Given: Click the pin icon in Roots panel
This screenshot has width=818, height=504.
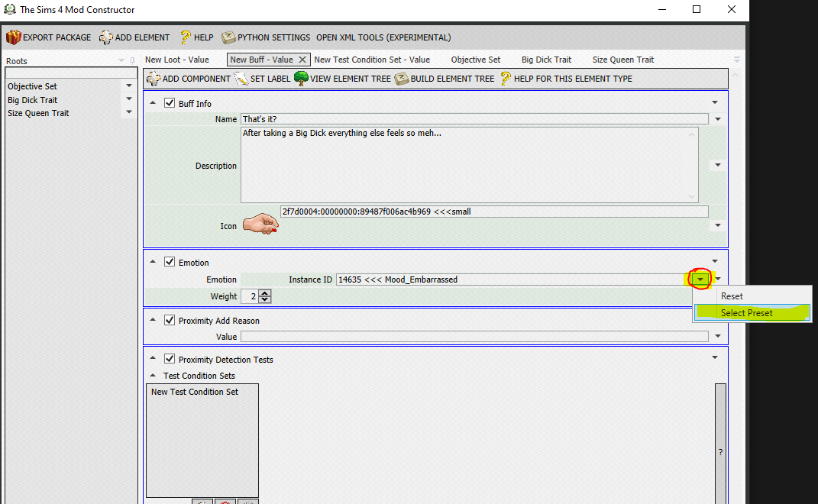Looking at the screenshot, I should tap(132, 60).
